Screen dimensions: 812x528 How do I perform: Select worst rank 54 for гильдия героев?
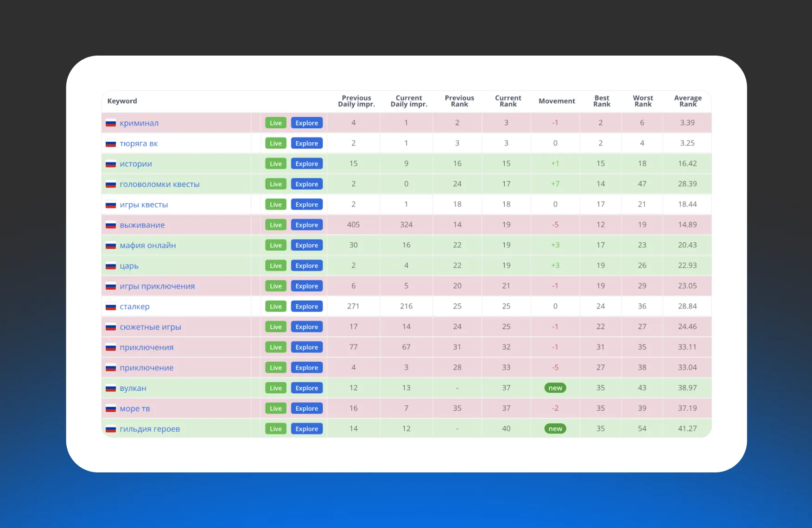click(x=642, y=428)
